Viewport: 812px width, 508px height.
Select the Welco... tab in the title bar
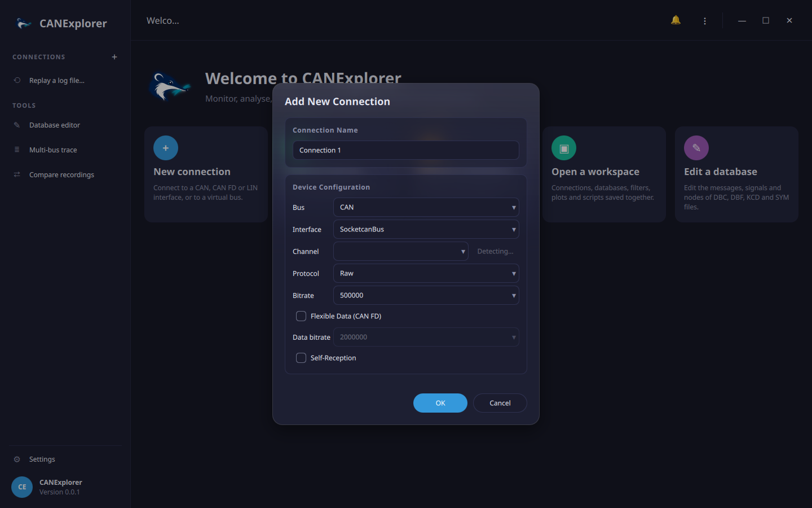[163, 20]
